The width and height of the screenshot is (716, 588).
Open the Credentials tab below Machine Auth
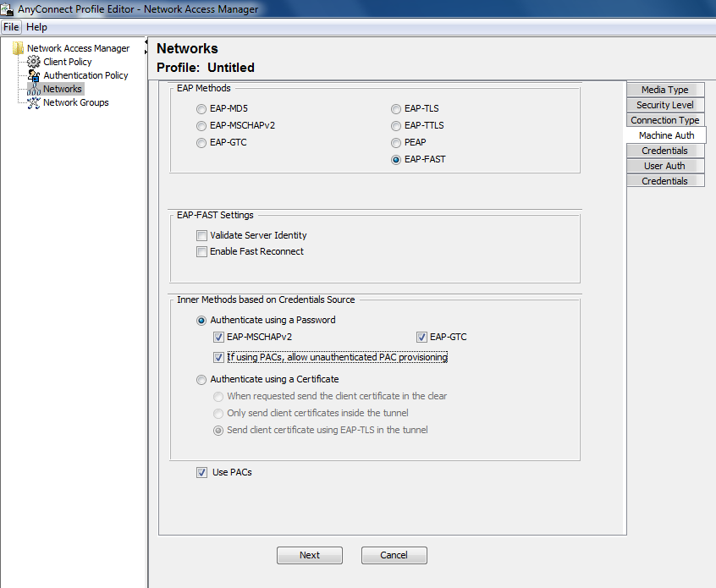(665, 151)
